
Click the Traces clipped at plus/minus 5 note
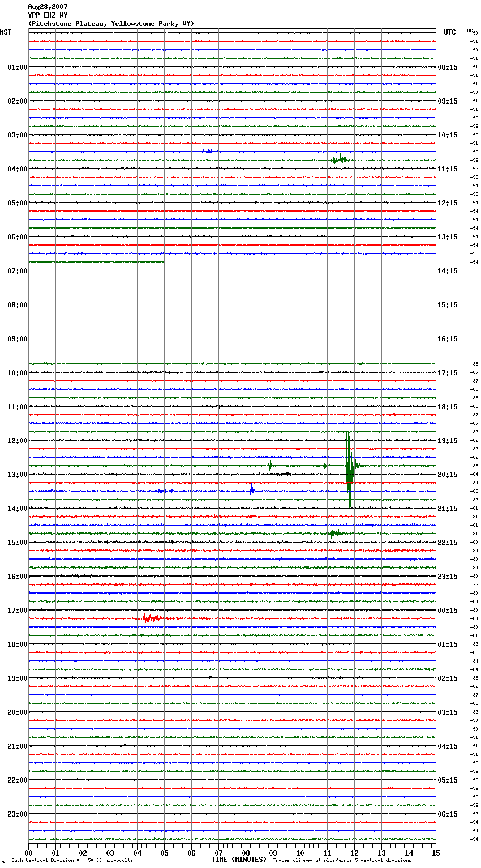342,861
